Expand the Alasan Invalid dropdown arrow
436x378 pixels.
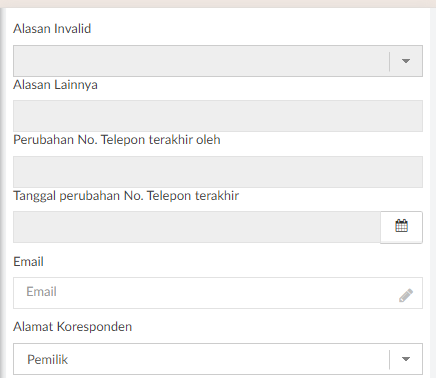406,61
